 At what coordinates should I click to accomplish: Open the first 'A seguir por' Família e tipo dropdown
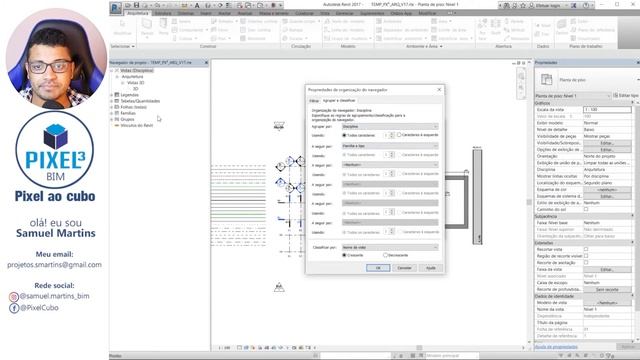[390, 146]
